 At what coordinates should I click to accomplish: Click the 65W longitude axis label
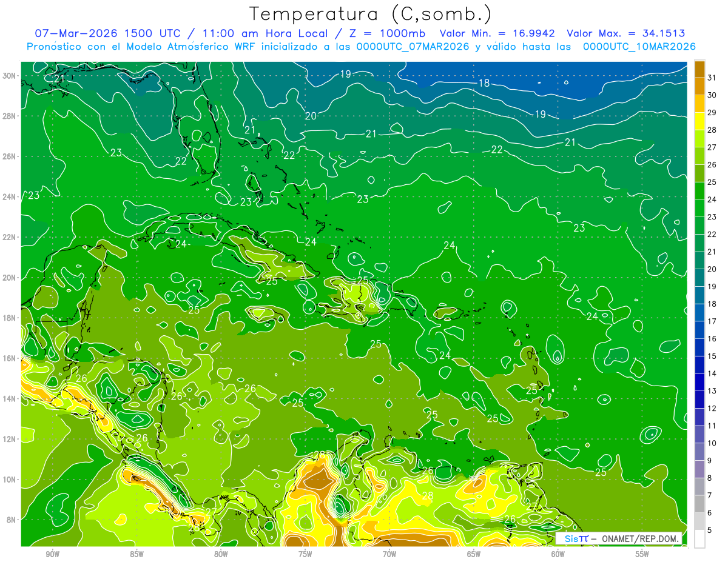[474, 554]
